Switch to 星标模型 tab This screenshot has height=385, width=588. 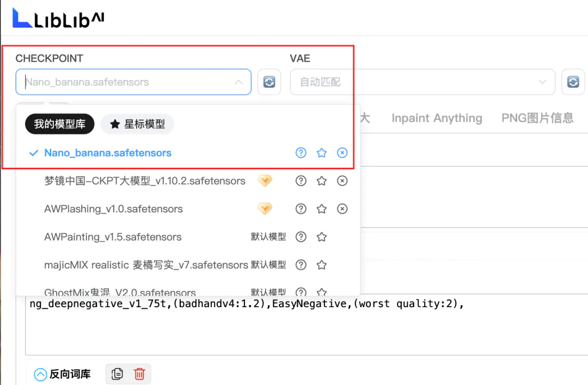[x=137, y=124]
